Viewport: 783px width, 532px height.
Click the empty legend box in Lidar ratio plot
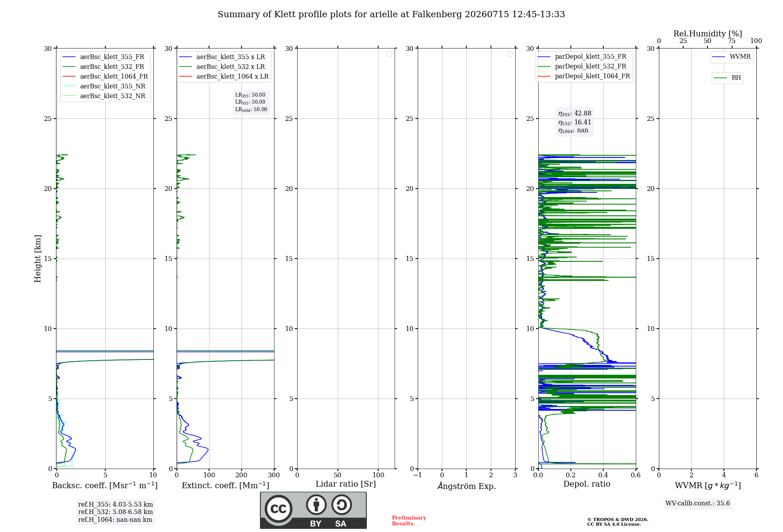pos(389,54)
